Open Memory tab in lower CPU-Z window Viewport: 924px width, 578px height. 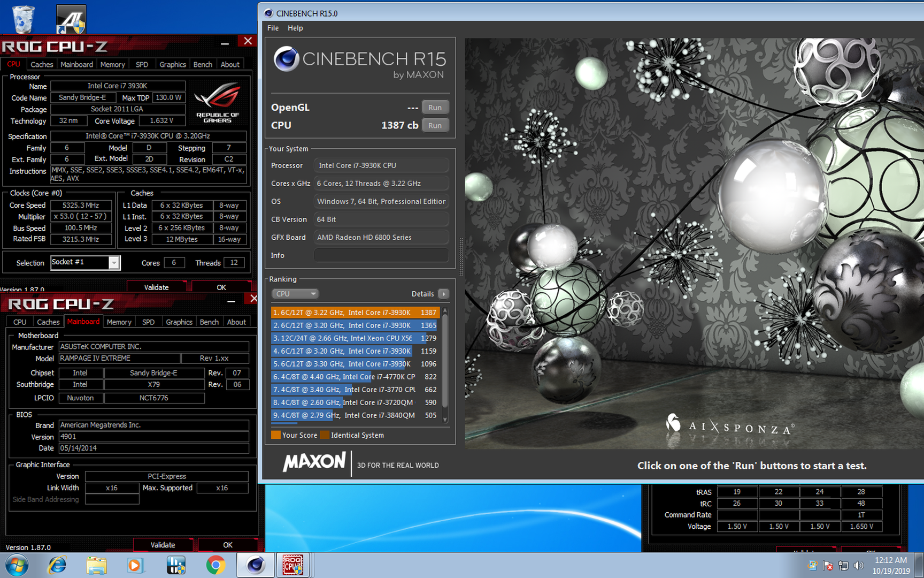pyautogui.click(x=119, y=322)
